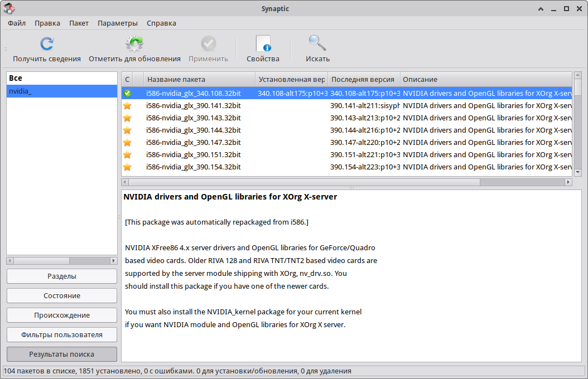Sort by Последняя версия column header
Image resolution: width=588 pixels, height=379 pixels.
click(x=364, y=79)
